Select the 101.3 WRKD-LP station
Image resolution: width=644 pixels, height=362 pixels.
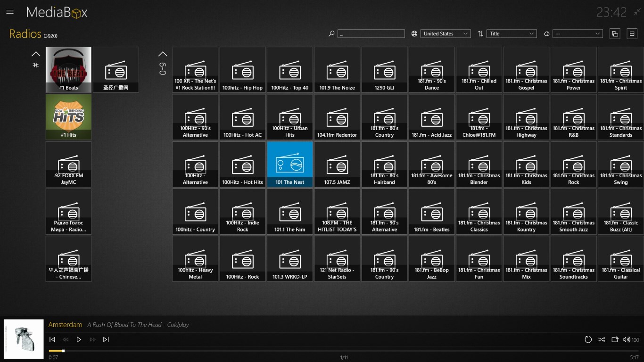click(x=290, y=259)
